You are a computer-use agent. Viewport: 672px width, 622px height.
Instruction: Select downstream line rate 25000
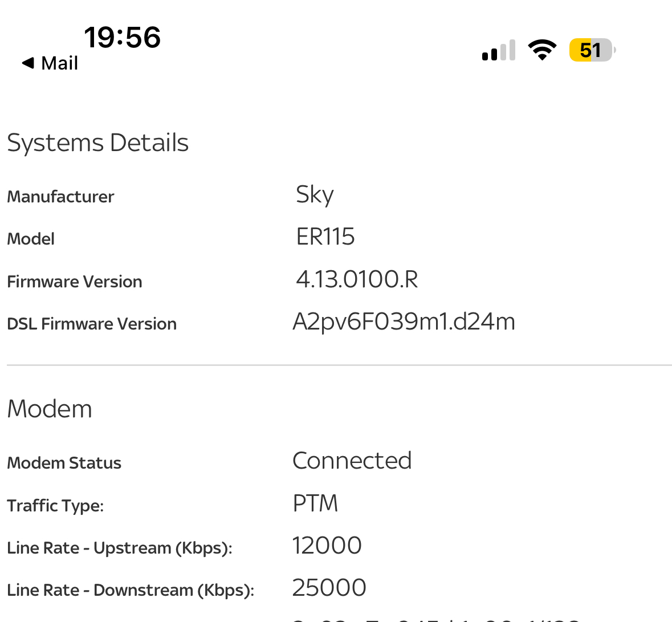coord(329,588)
